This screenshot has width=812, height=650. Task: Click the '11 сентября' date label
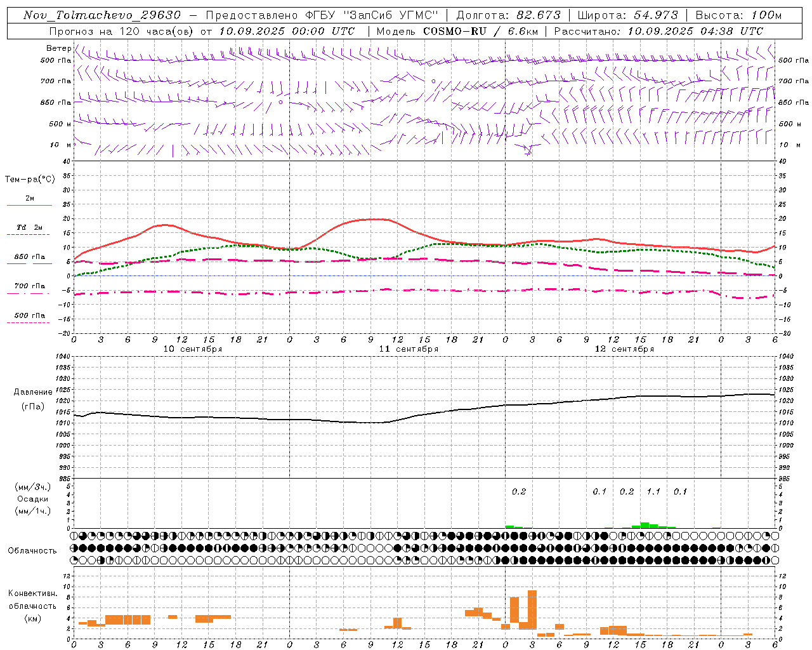point(409,349)
